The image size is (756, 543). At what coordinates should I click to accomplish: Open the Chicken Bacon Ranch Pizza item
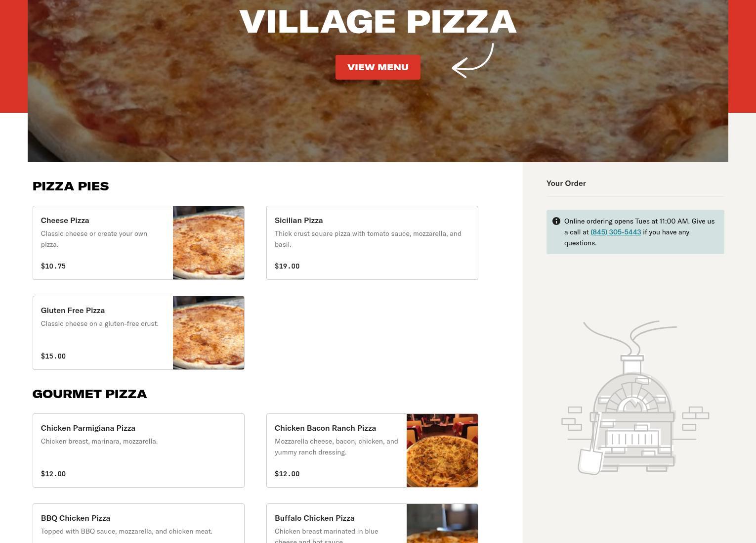(372, 451)
